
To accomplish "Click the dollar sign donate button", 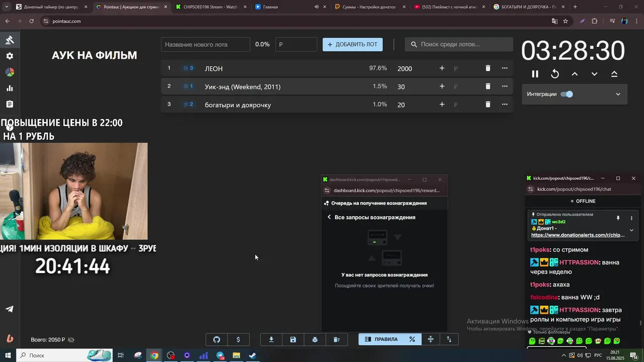I will [x=238, y=339].
